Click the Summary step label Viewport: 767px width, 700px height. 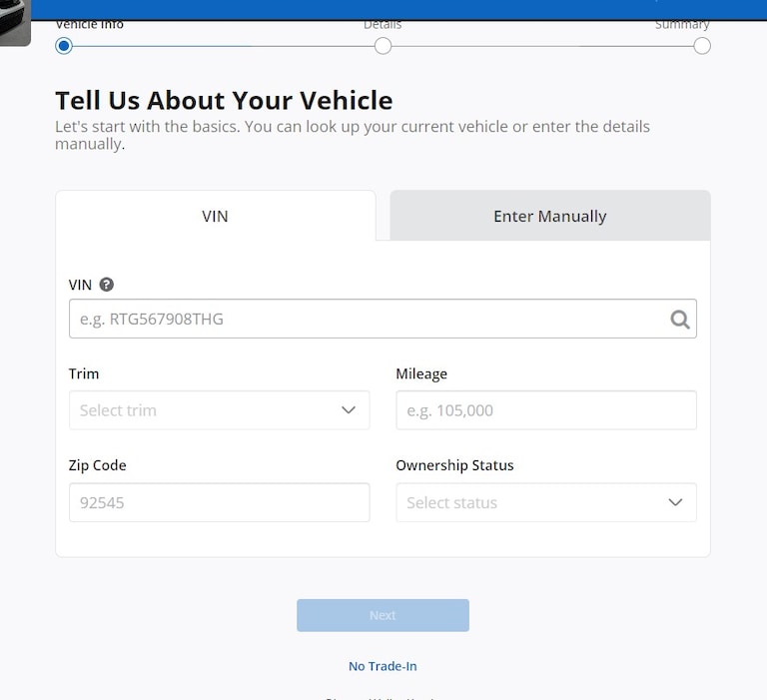[682, 25]
